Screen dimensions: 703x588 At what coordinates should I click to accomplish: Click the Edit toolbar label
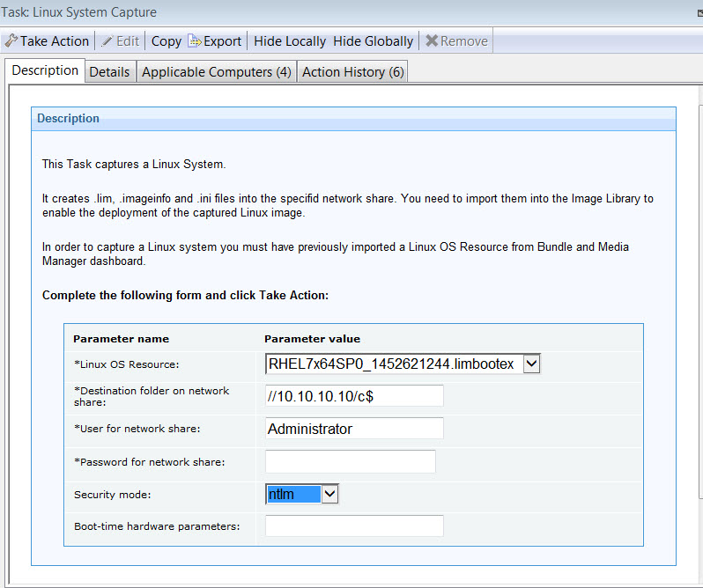click(x=128, y=41)
